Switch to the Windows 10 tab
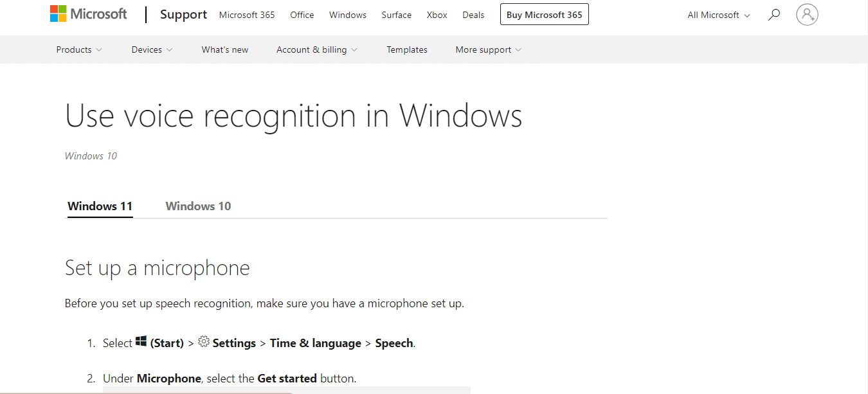The height and width of the screenshot is (394, 868). (x=198, y=206)
